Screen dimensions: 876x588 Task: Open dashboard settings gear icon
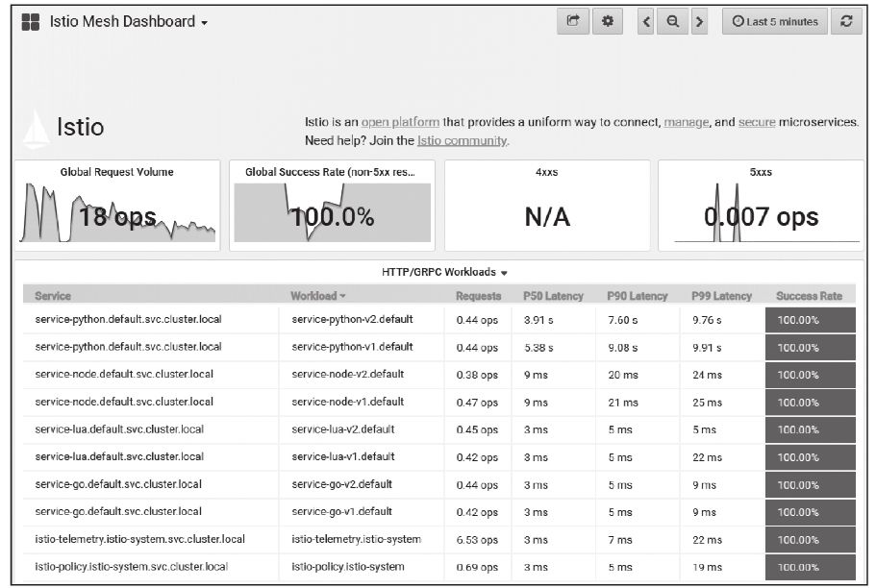(607, 21)
